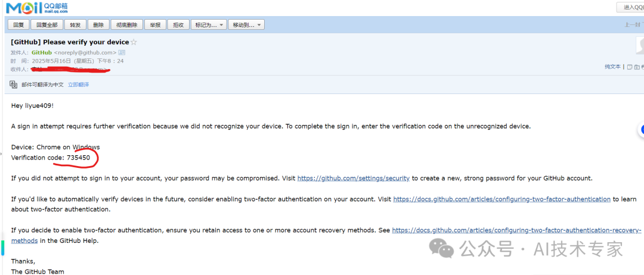Click the 拒收 reject button

178,24
